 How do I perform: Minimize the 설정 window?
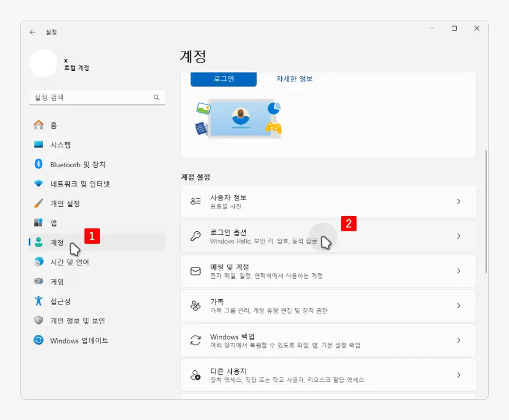[x=432, y=28]
